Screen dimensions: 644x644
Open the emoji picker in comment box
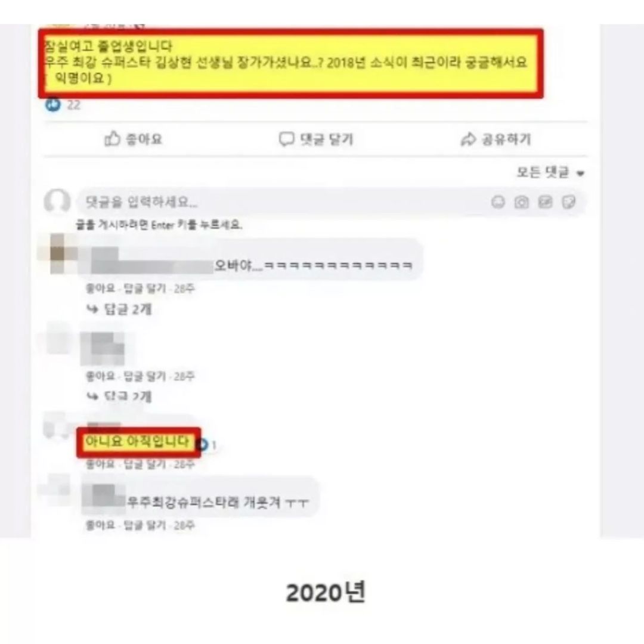pos(498,202)
